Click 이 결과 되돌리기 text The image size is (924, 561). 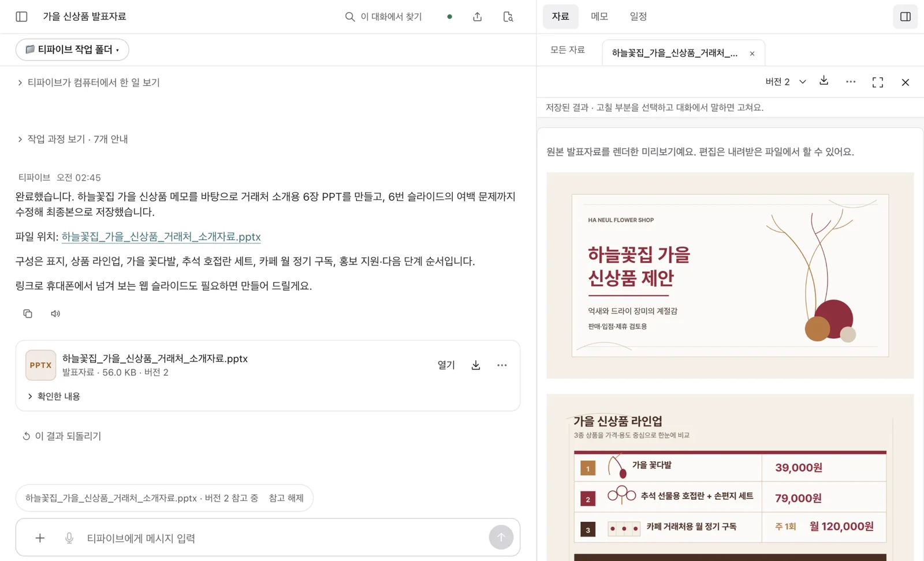coord(68,436)
